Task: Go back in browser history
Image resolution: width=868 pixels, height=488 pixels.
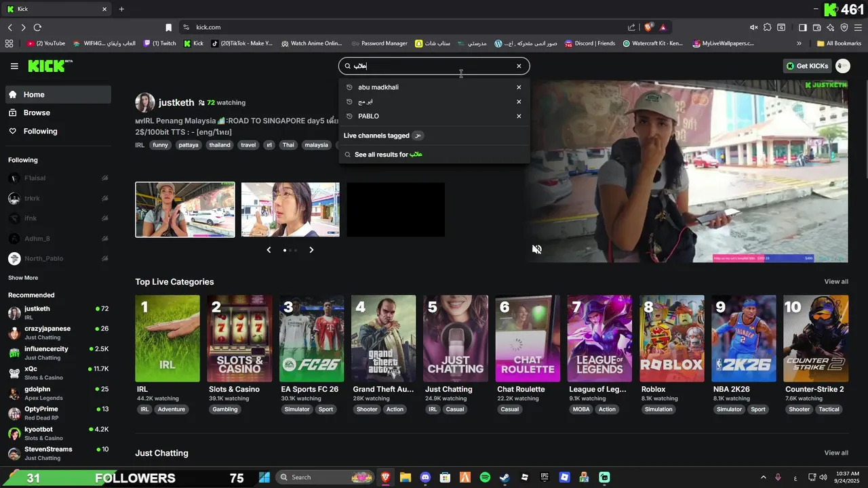Action: 9,27
